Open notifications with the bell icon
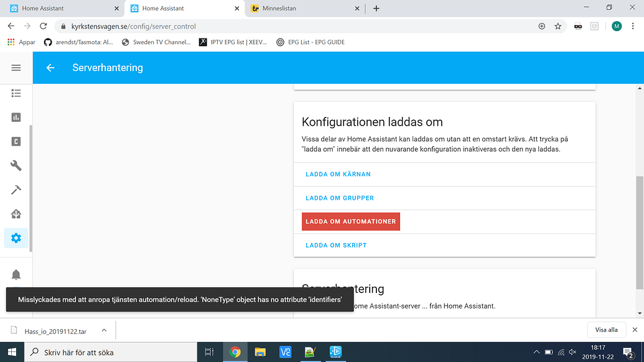Viewport: 644px width, 362px height. tap(16, 274)
